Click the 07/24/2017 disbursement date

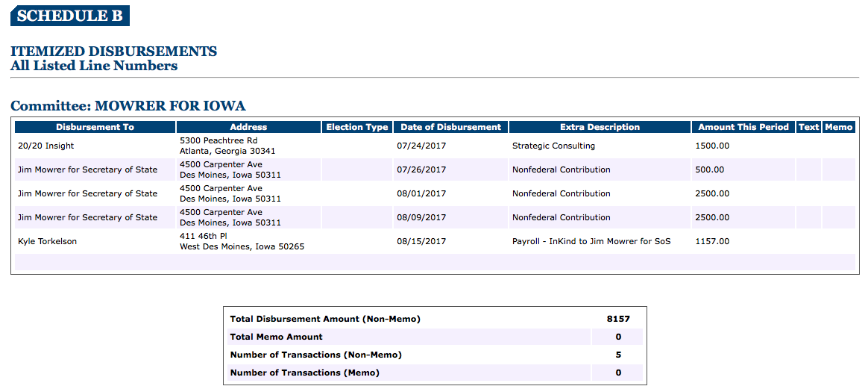click(421, 146)
